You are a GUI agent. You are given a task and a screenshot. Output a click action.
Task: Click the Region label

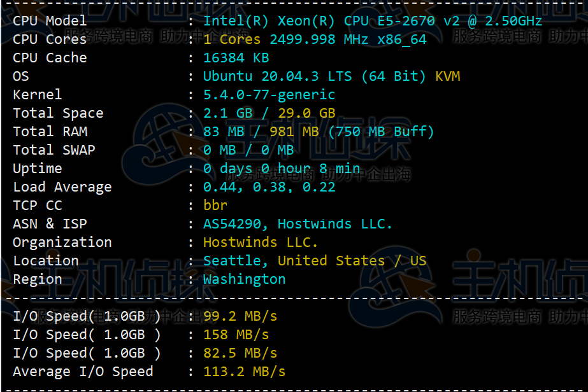coord(37,279)
